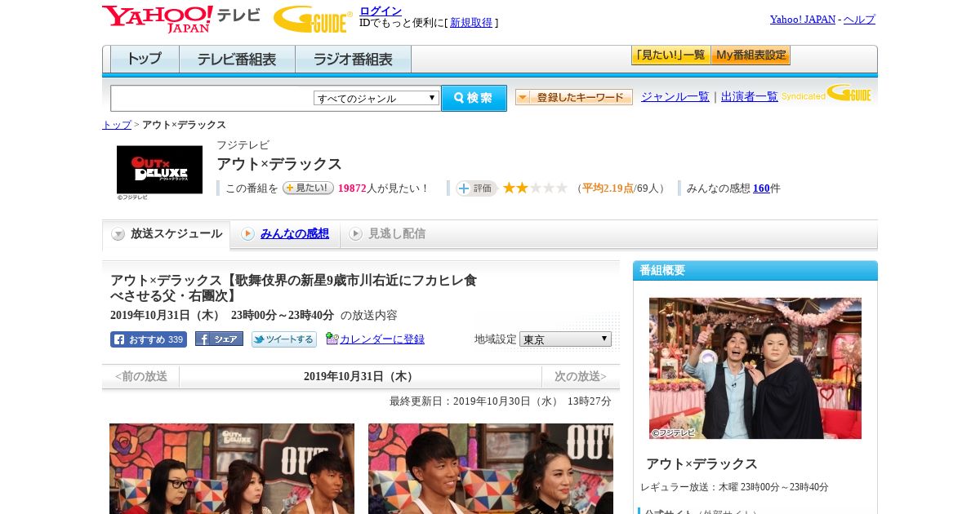Open the トップ navigation tab
The height and width of the screenshot is (514, 980).
point(145,59)
